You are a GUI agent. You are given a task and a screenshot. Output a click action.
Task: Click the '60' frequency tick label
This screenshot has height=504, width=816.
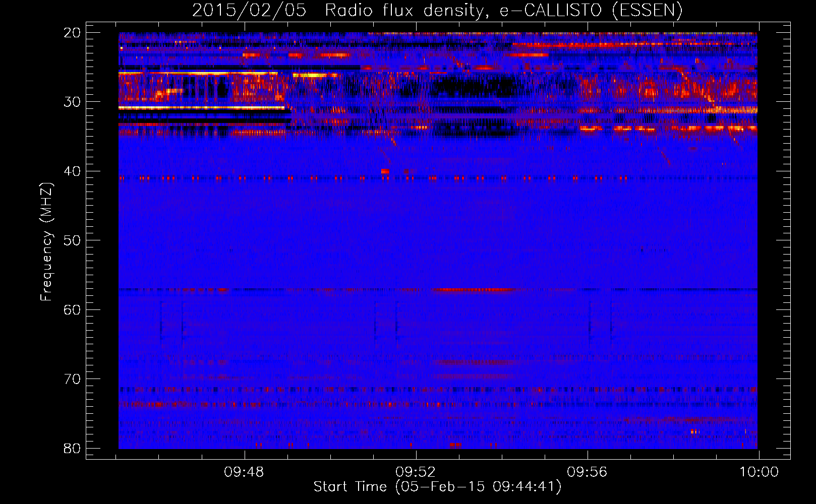(72, 310)
